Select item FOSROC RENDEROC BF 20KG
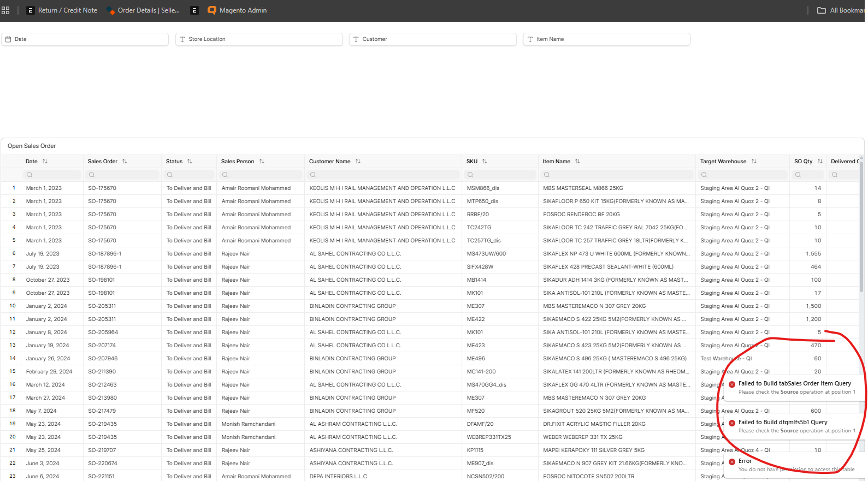The height and width of the screenshot is (481, 868). point(581,215)
